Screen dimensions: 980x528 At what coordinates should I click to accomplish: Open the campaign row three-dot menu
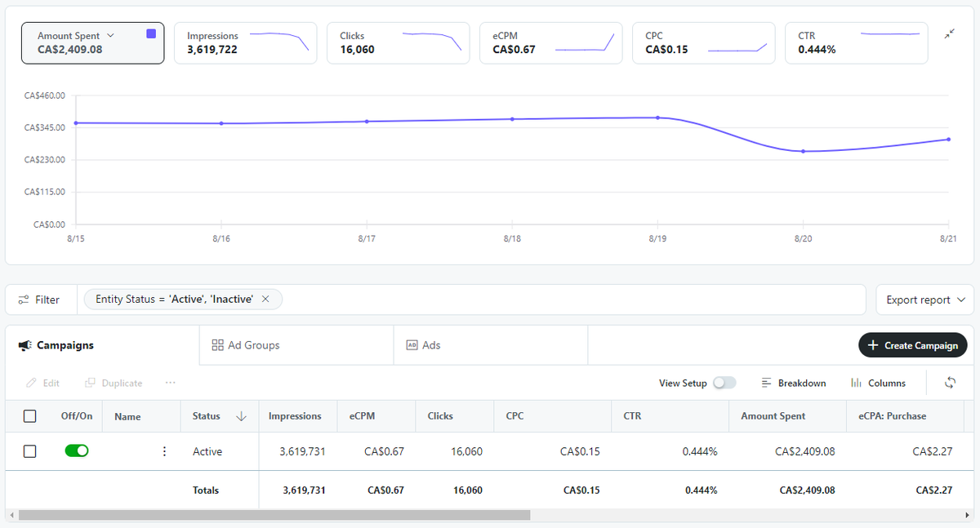[x=164, y=451]
